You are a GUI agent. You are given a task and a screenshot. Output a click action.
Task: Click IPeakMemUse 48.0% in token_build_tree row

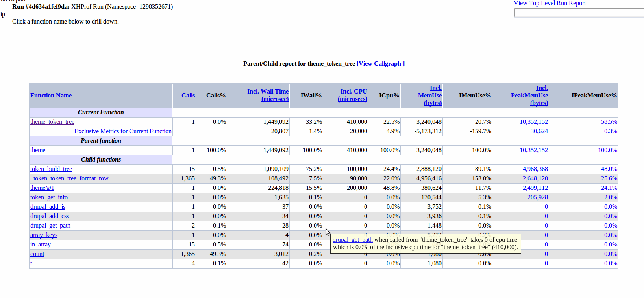tap(609, 169)
